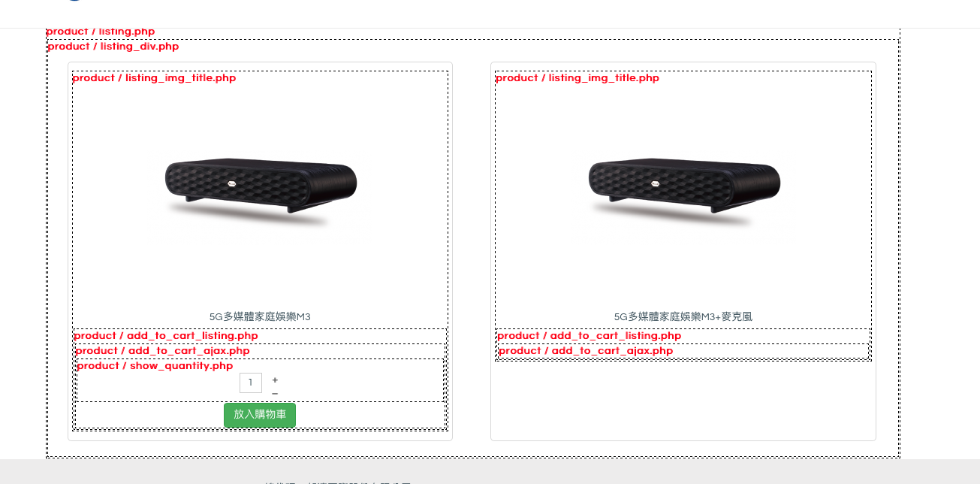Click blank area below the M3+麥克風 ajax label

pyautogui.click(x=683, y=400)
